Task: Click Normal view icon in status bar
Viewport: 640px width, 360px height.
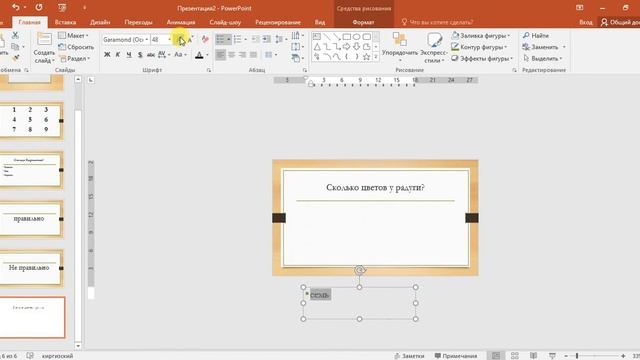Action: pos(496,356)
